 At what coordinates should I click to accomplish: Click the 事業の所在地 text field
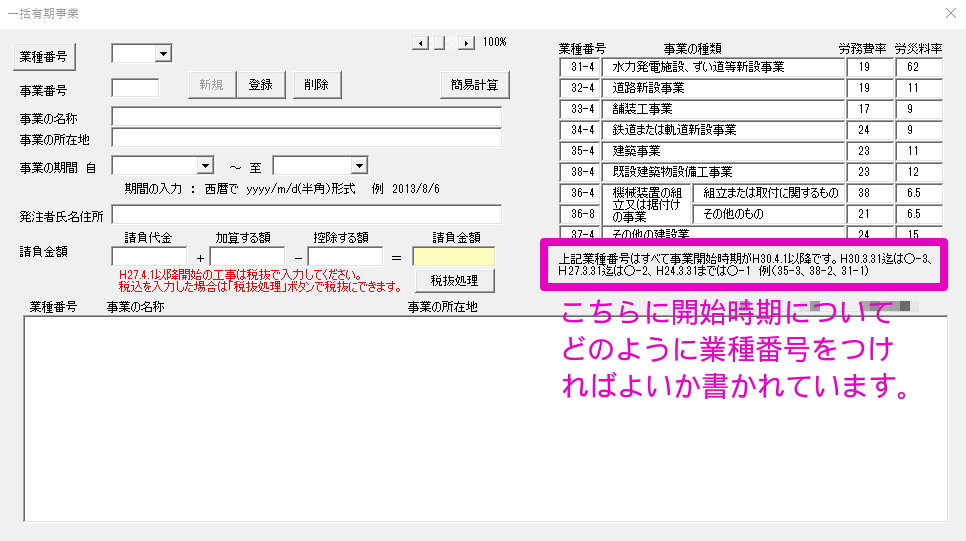click(306, 137)
